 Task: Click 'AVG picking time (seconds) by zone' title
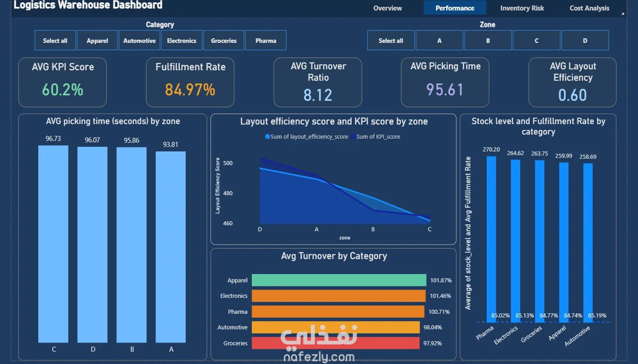pos(113,121)
